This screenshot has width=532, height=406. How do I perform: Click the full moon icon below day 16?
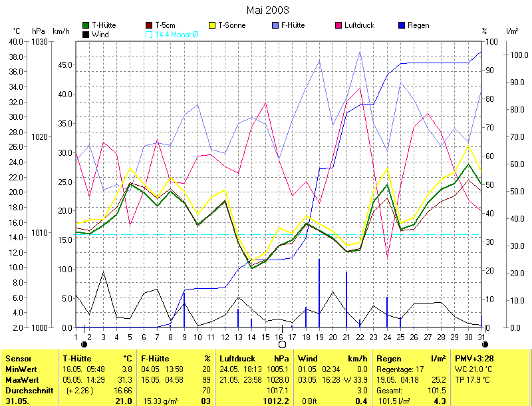tap(282, 344)
